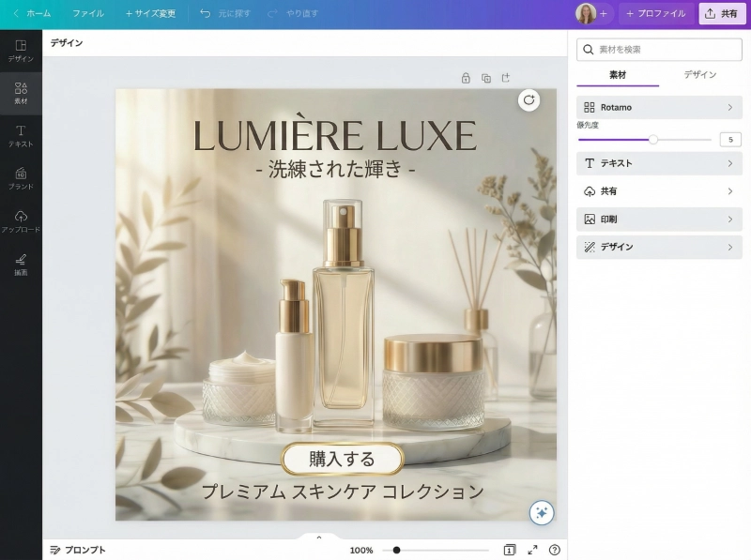Click the サイズ変更 button

(150, 14)
